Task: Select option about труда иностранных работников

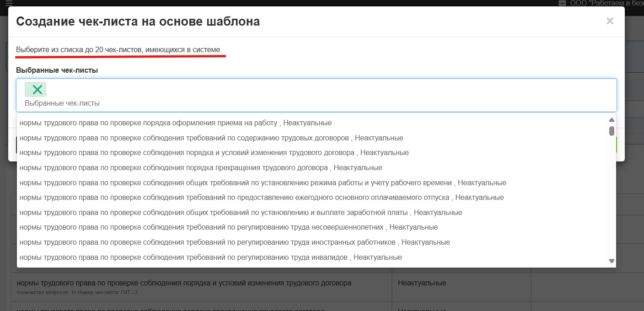Action: coord(312,242)
